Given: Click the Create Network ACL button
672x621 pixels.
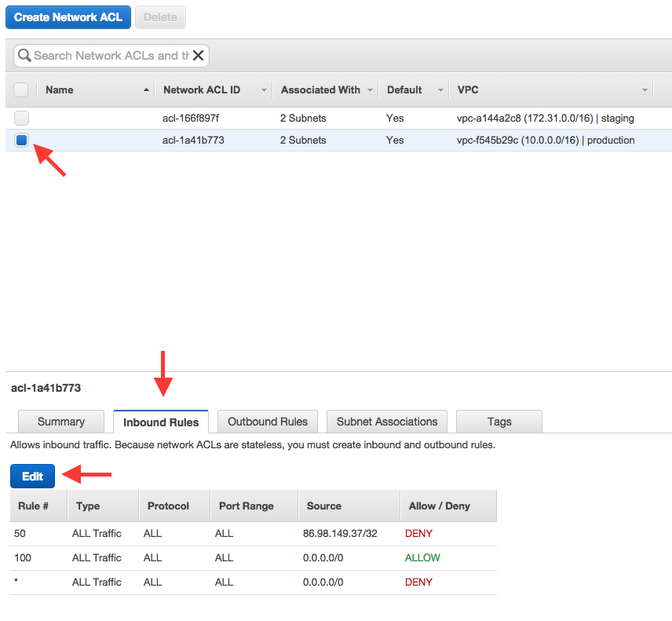Looking at the screenshot, I should click(68, 17).
